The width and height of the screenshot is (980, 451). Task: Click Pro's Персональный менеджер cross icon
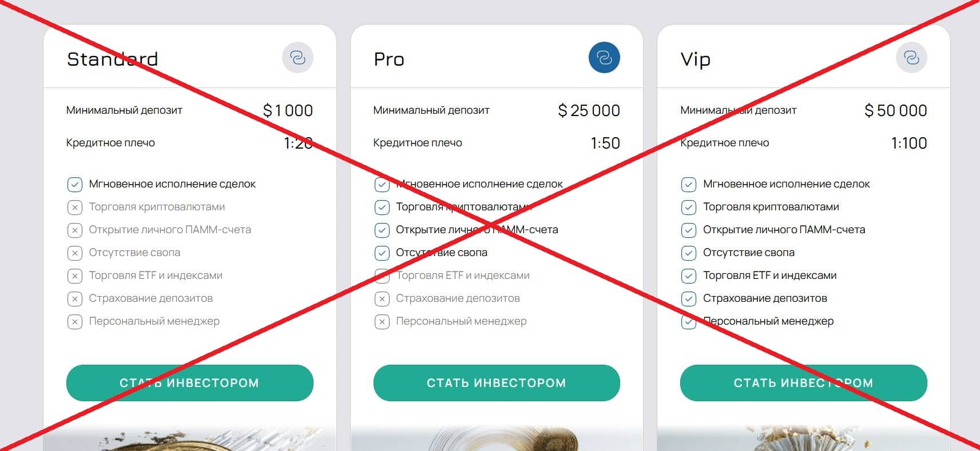382,321
